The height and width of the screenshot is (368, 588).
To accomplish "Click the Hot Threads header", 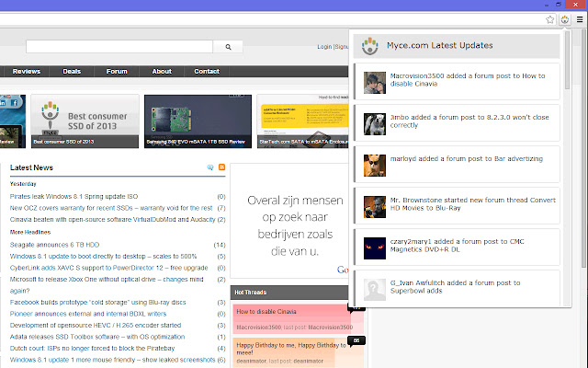I will coord(289,293).
